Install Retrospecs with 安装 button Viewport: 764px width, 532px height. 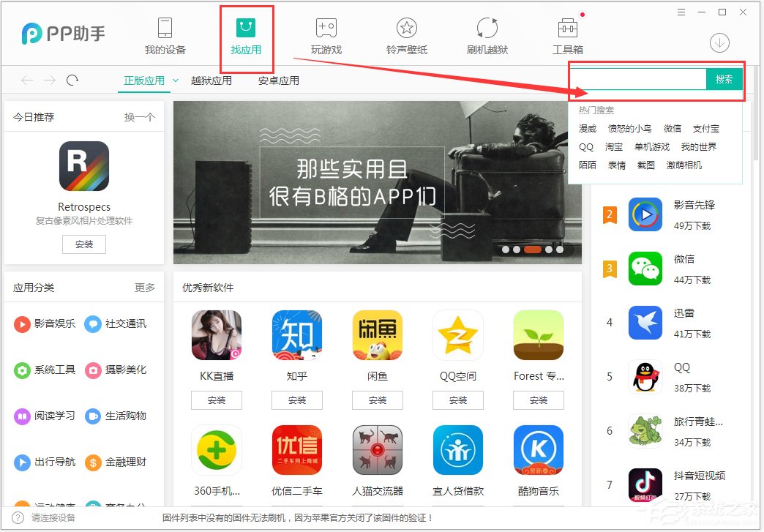pos(84,244)
